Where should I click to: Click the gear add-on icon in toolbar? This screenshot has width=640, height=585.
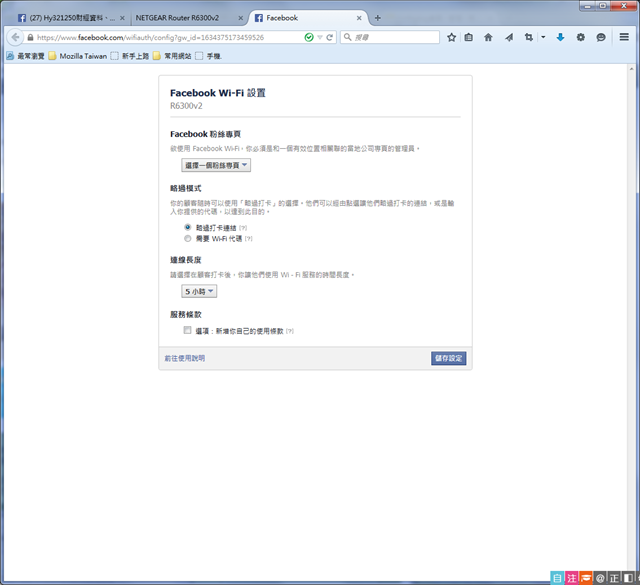click(580, 38)
